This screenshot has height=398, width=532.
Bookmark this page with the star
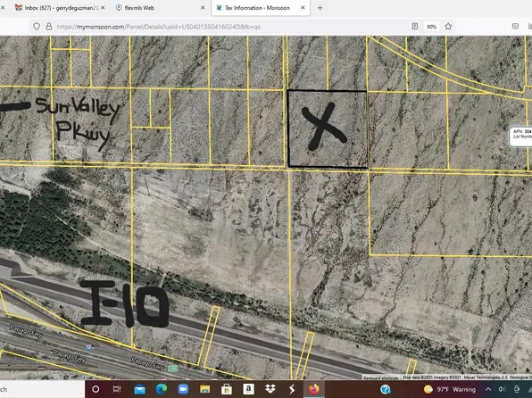[x=448, y=27]
